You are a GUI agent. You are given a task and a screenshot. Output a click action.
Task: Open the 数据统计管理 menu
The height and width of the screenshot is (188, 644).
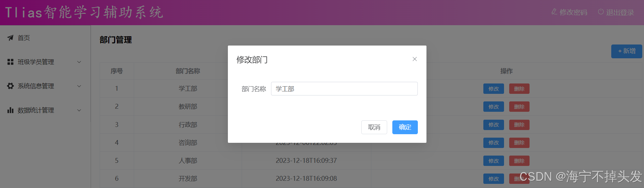pos(45,110)
